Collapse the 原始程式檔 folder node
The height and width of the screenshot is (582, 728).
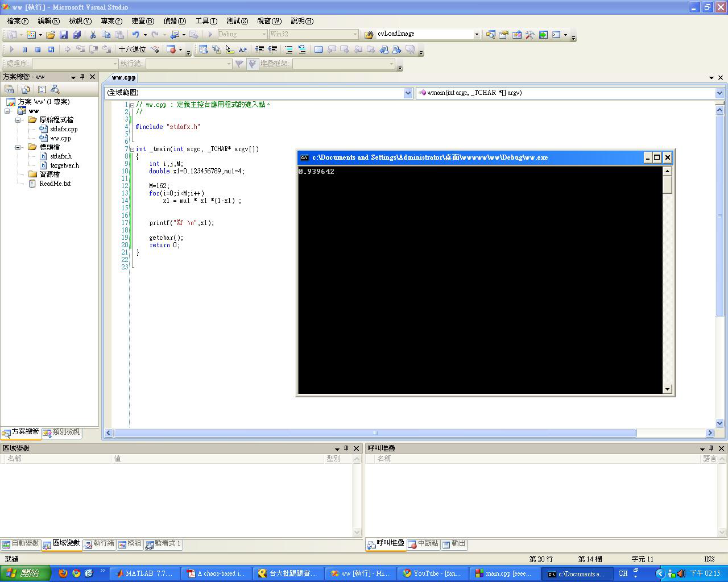(x=18, y=120)
